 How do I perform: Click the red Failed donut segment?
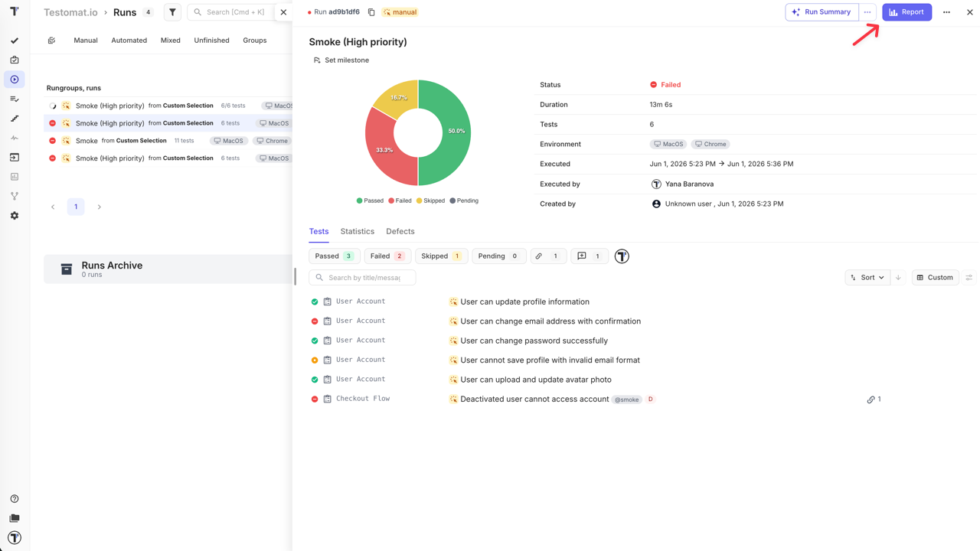383,151
